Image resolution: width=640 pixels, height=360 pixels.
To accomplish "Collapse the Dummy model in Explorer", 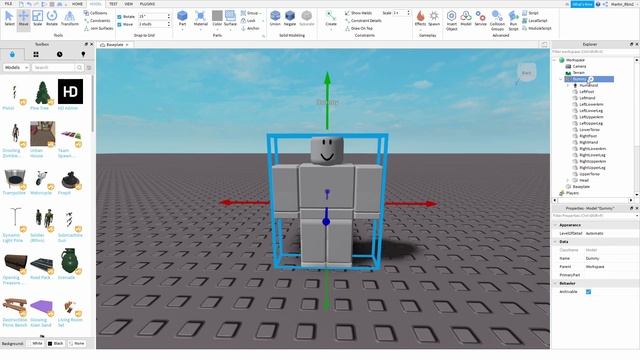I will click(x=561, y=79).
